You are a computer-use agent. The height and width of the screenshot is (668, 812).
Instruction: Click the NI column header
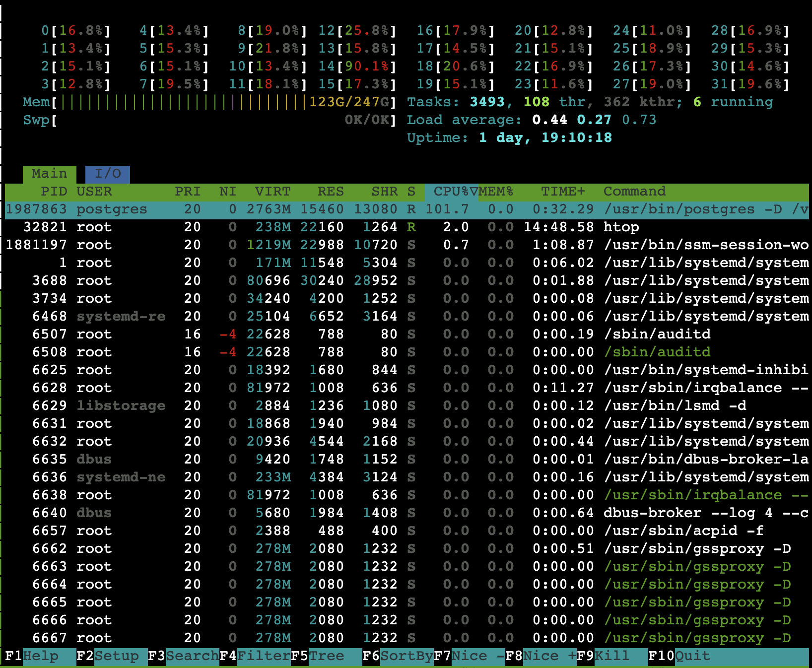[x=228, y=192]
